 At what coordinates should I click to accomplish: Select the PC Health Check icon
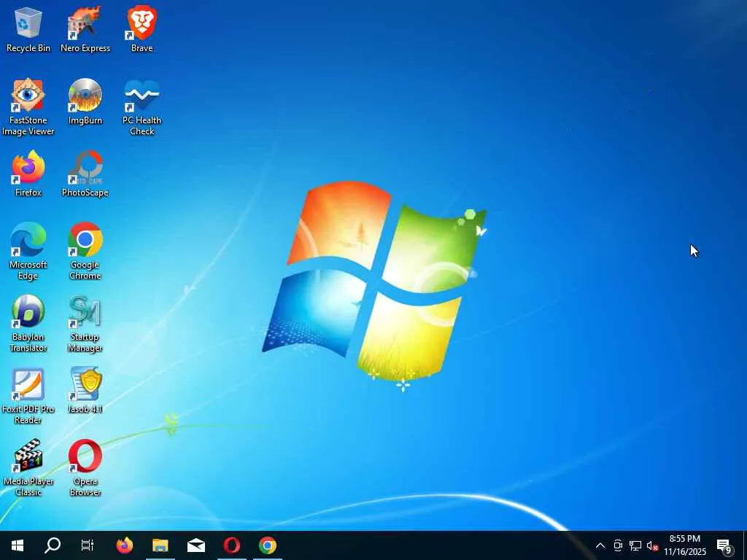point(142,106)
